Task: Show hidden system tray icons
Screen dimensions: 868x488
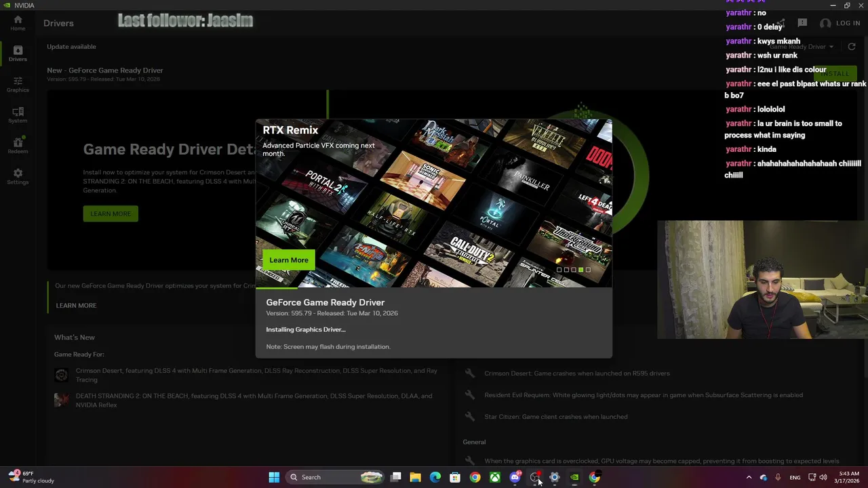Action: click(749, 477)
